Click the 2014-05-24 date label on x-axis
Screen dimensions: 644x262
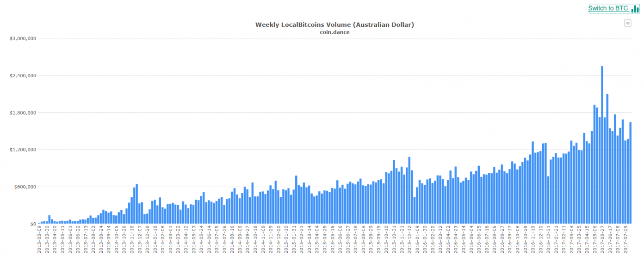[x=202, y=239]
